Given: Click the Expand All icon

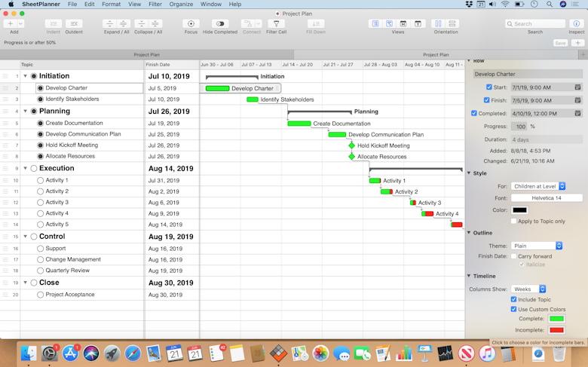Looking at the screenshot, I should tap(124, 23).
